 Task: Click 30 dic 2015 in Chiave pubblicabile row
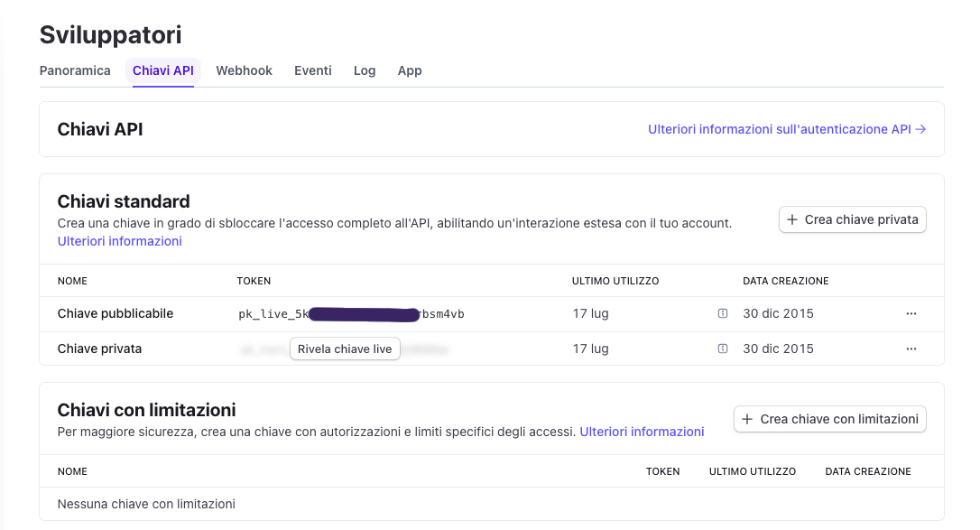tap(778, 313)
